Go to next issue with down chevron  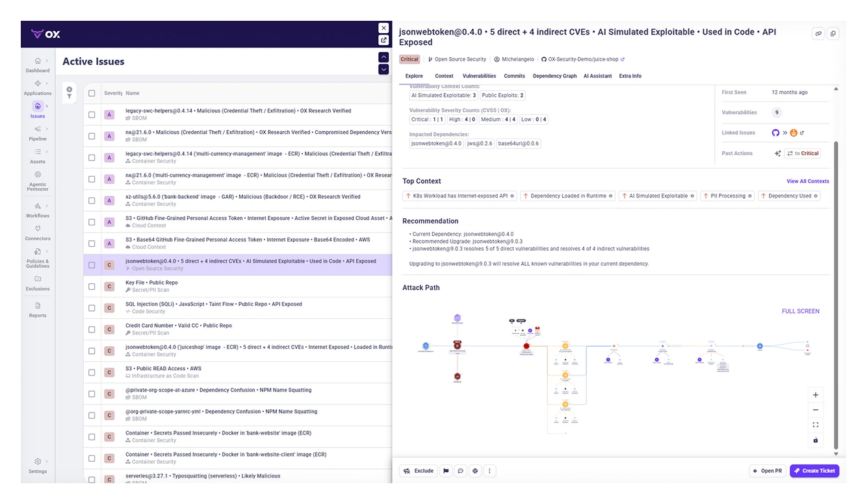tap(383, 69)
